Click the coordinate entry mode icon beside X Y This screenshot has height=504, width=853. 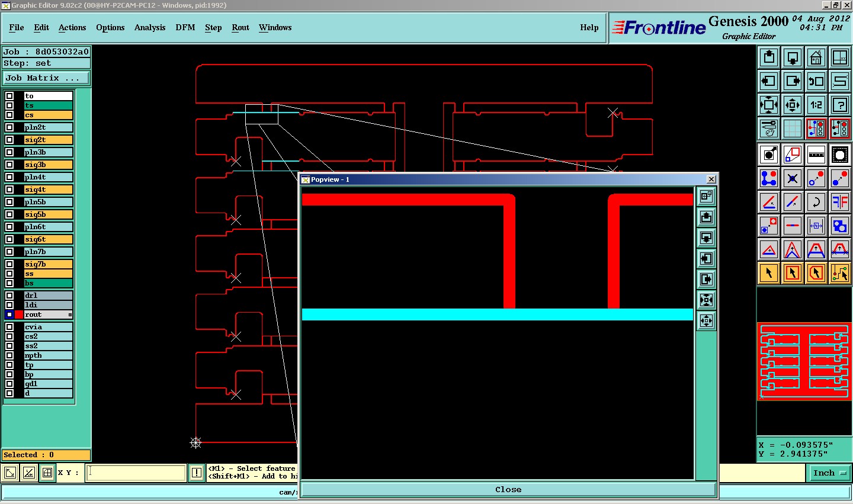click(x=47, y=473)
